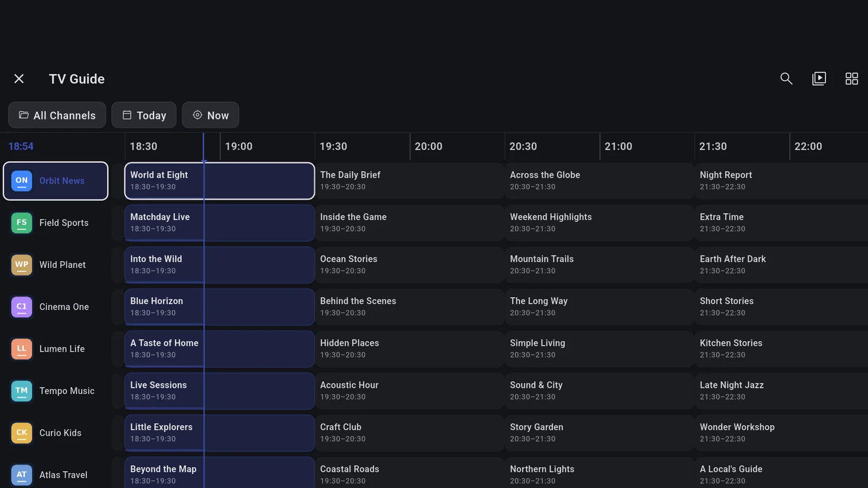Close the TV Guide

(19, 79)
